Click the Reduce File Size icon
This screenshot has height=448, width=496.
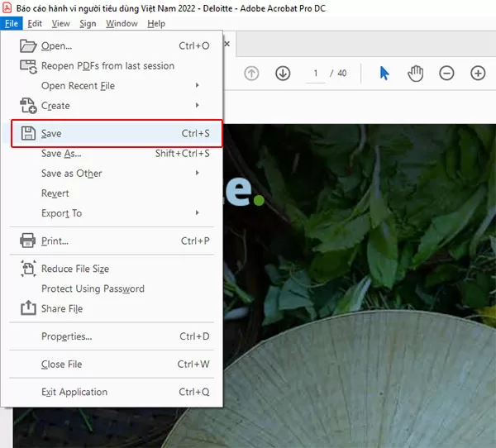point(28,269)
